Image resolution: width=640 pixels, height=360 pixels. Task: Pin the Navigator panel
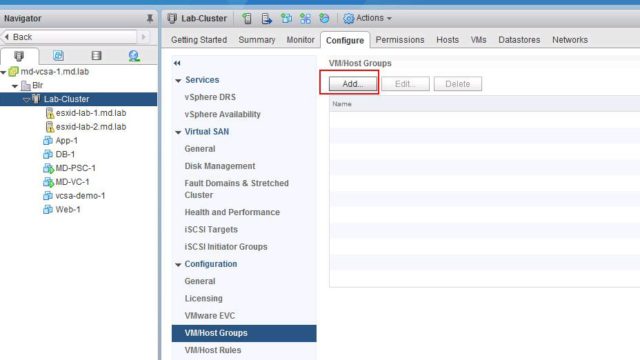click(150, 18)
